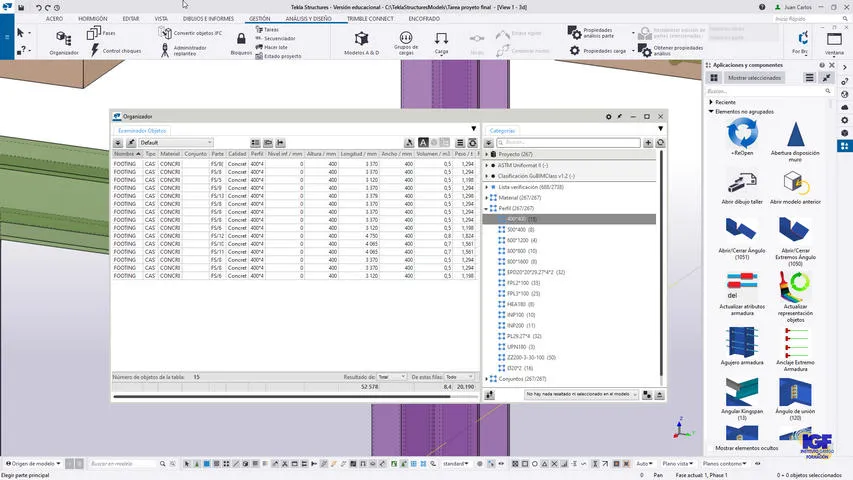This screenshot has width=853, height=480.
Task: Open the De estas filas Todo dropdown
Action: coord(460,377)
